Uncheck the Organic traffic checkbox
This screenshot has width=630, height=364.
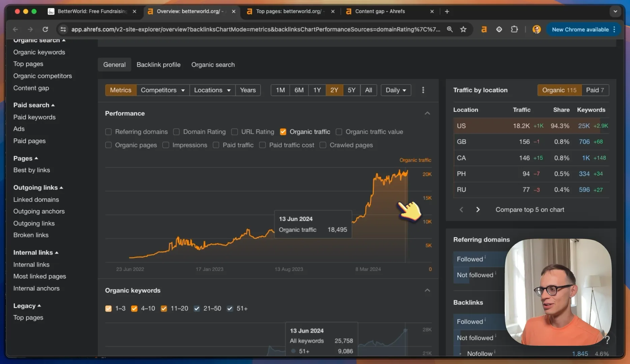pos(283,132)
